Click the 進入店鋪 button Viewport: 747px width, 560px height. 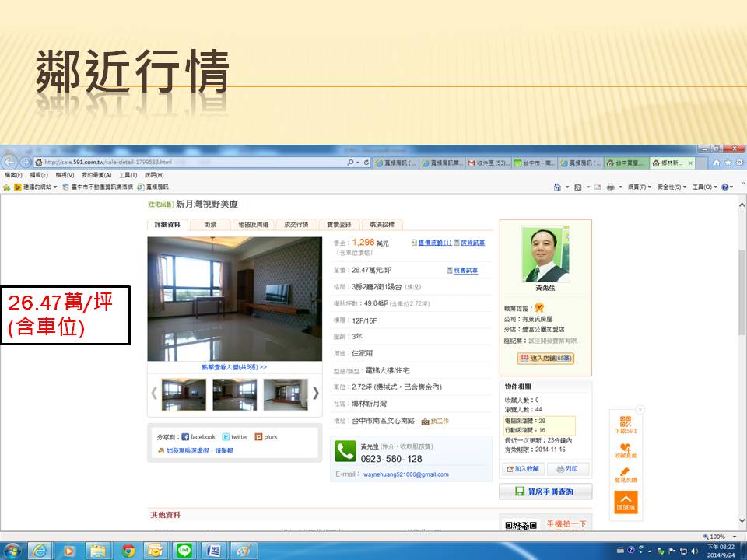point(545,359)
